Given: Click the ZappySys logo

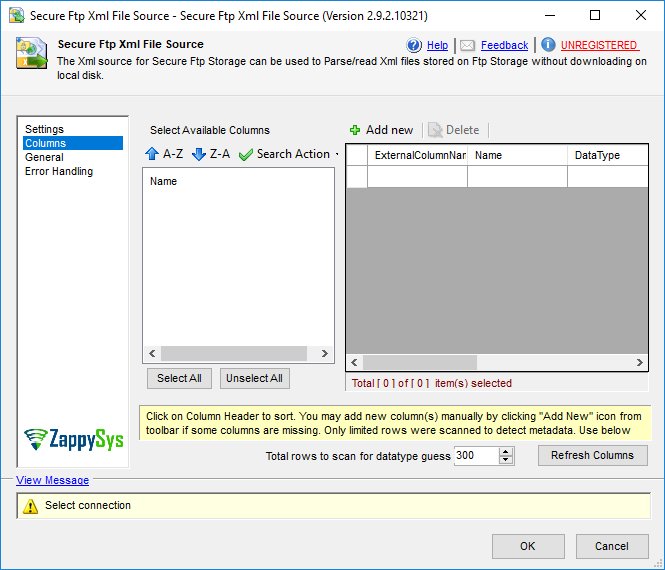Looking at the screenshot, I should pyautogui.click(x=73, y=439).
